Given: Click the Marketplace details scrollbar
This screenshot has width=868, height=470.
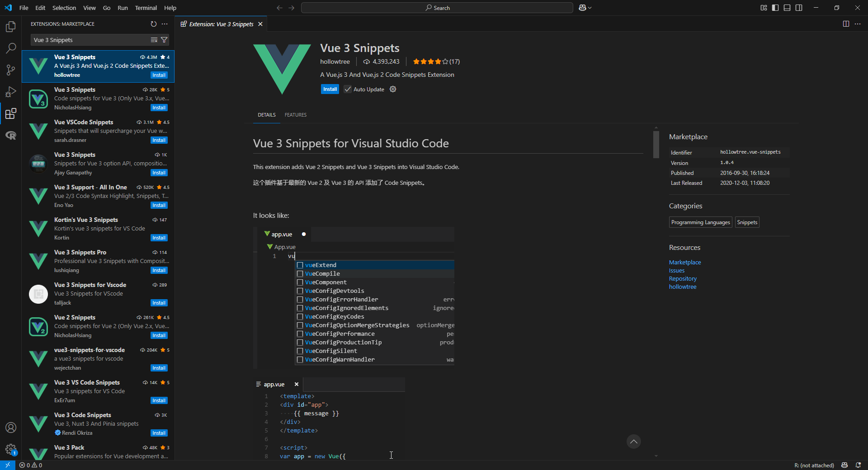Looking at the screenshot, I should pyautogui.click(x=656, y=145).
